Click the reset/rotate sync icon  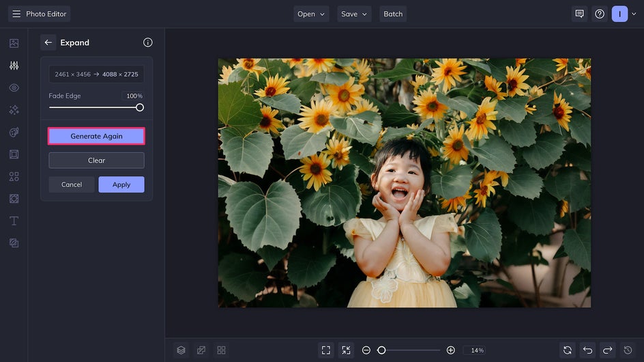568,350
